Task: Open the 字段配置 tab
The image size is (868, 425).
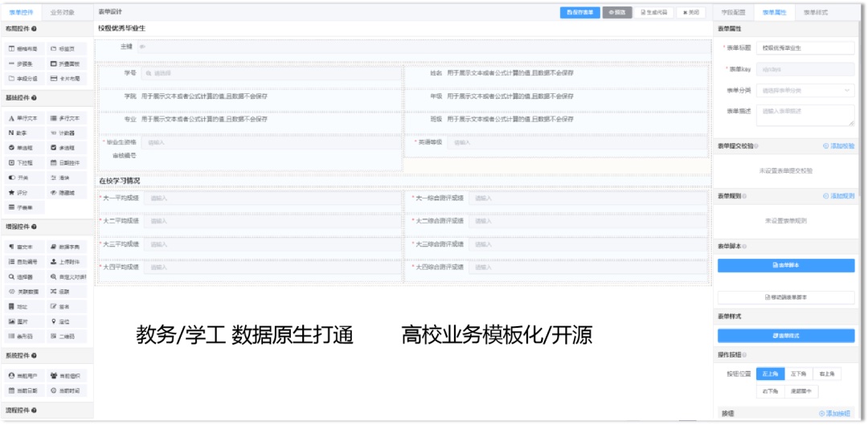Action: coord(734,13)
